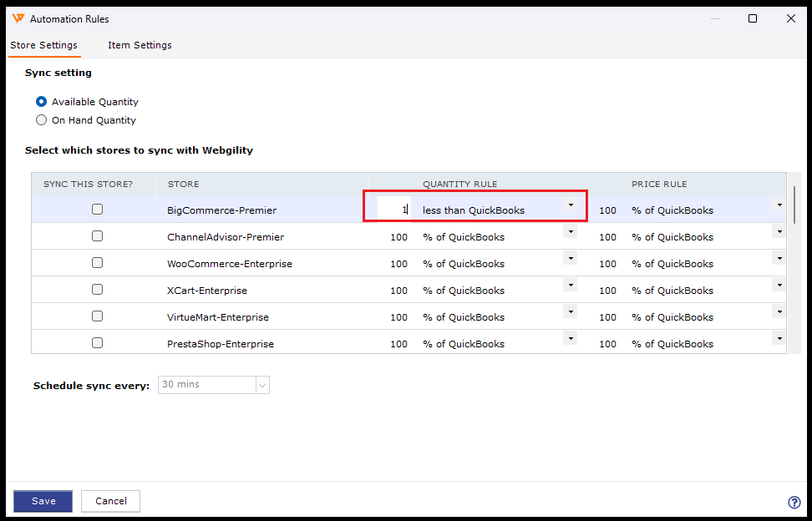Open BigCommerce-Premier quantity rule dropdown
This screenshot has width=812, height=521.
(571, 205)
